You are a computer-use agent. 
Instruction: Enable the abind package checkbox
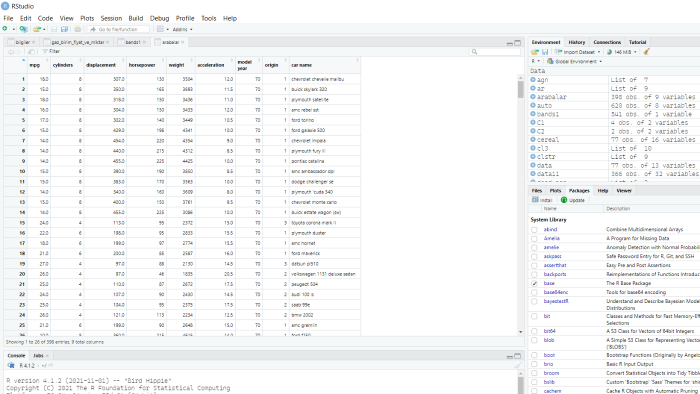pos(534,230)
